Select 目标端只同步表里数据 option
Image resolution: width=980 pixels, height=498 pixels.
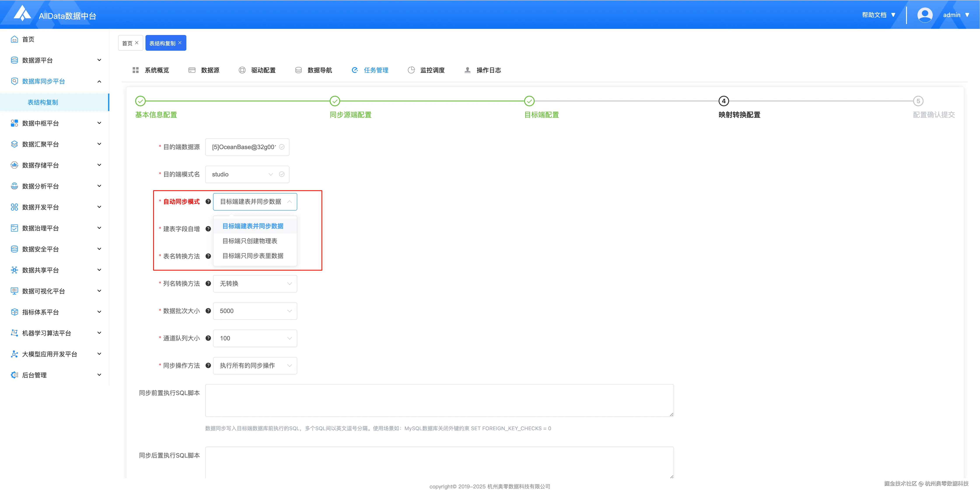click(253, 256)
